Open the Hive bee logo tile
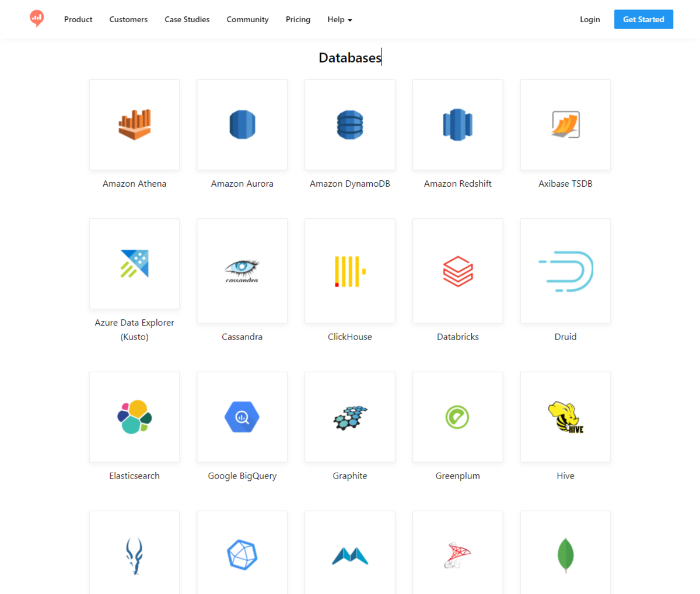 (565, 417)
